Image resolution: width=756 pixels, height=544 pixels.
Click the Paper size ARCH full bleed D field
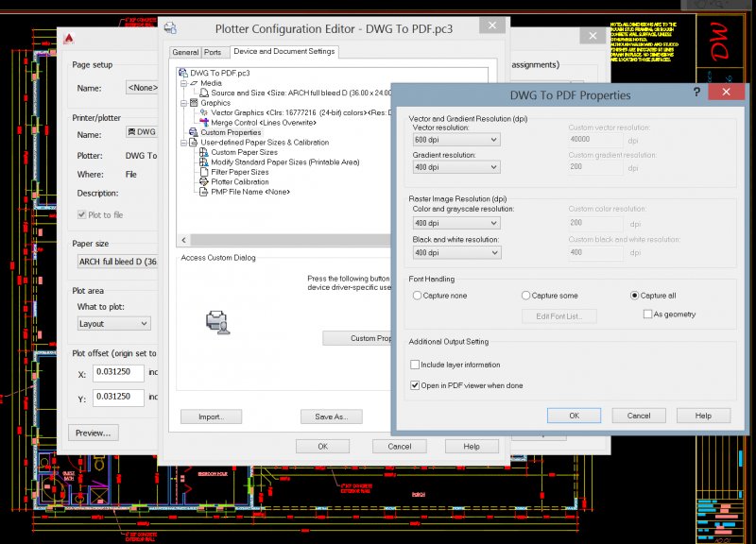point(117,262)
